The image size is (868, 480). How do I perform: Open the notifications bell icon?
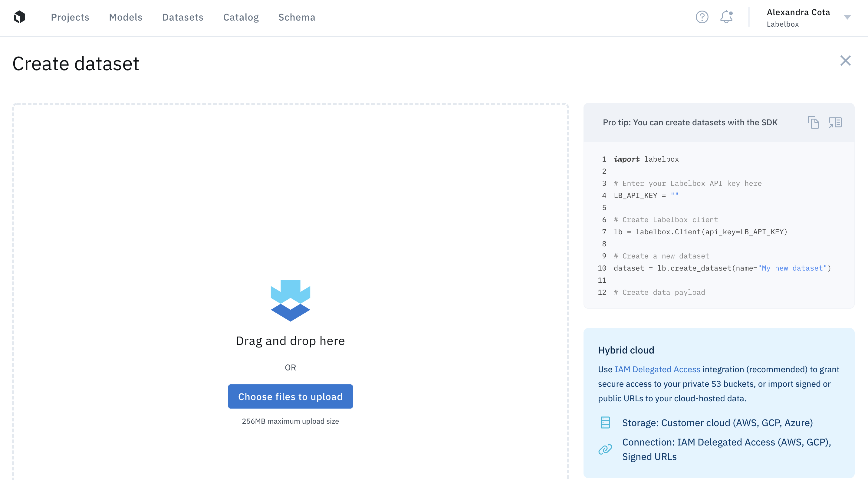point(726,17)
